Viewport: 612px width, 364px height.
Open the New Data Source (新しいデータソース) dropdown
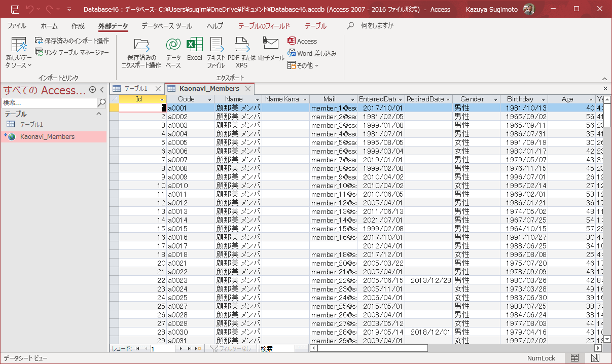coord(19,53)
